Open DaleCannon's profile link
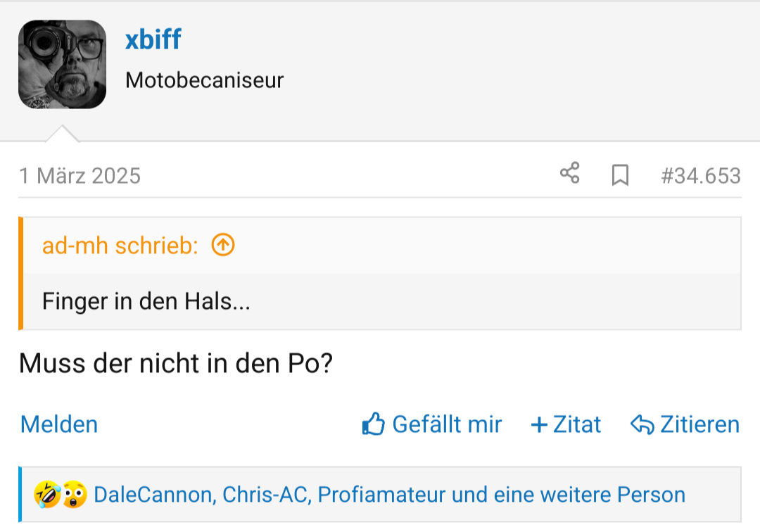This screenshot has width=760, height=532. tap(153, 495)
